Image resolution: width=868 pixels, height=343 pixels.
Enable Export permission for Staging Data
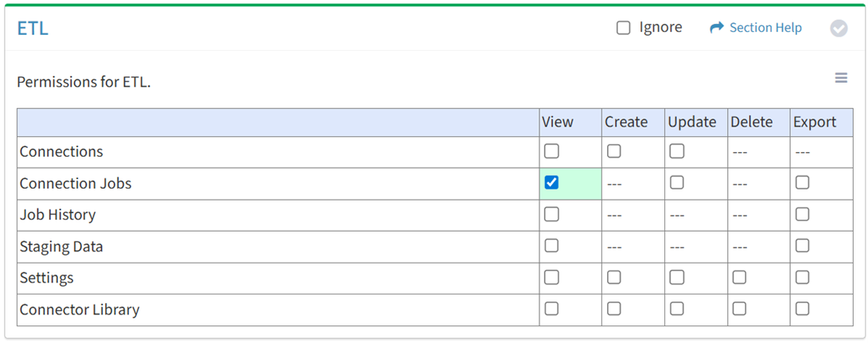tap(803, 246)
